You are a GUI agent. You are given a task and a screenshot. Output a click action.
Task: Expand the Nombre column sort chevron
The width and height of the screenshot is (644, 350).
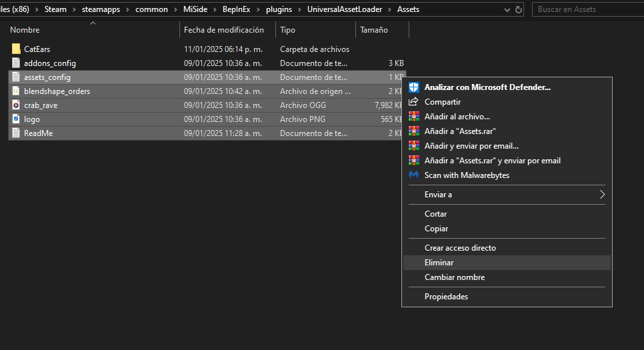[x=93, y=23]
